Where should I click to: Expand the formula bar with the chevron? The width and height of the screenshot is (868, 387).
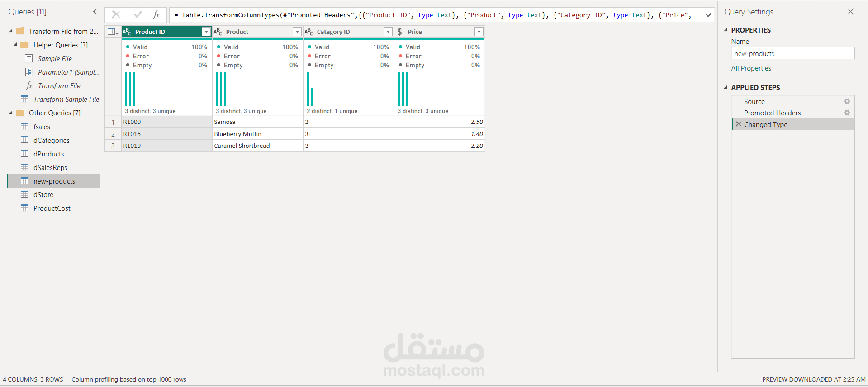[708, 15]
